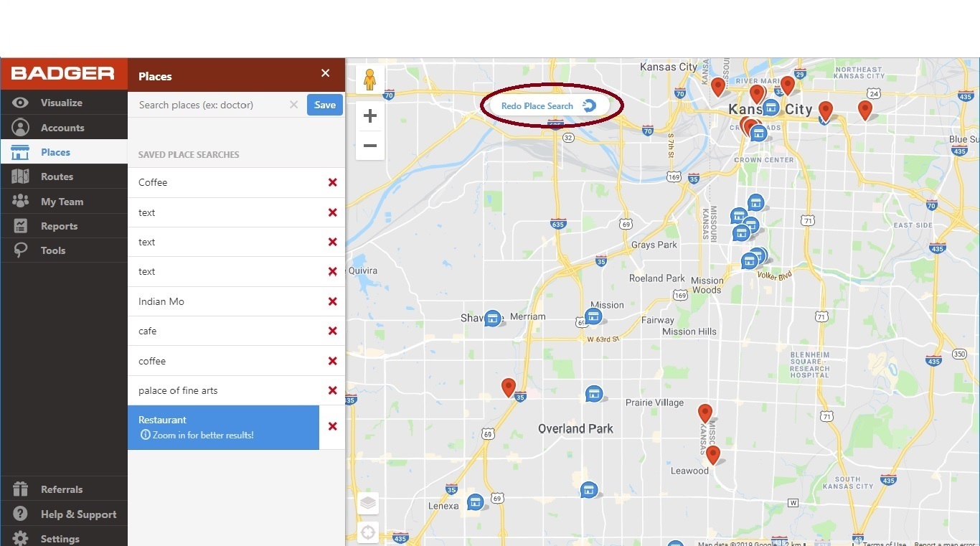Zoom out on the map
The height and width of the screenshot is (546, 980).
point(370,146)
